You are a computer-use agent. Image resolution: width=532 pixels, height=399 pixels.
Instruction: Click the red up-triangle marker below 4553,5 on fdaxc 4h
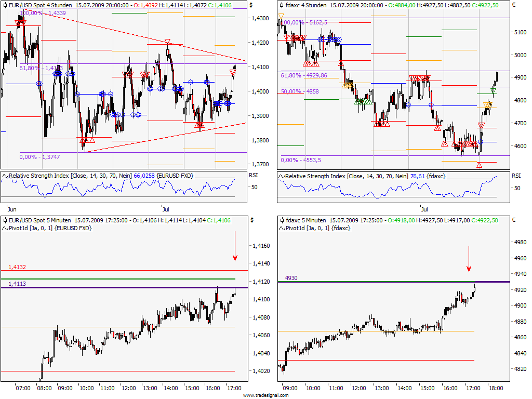pos(479,165)
